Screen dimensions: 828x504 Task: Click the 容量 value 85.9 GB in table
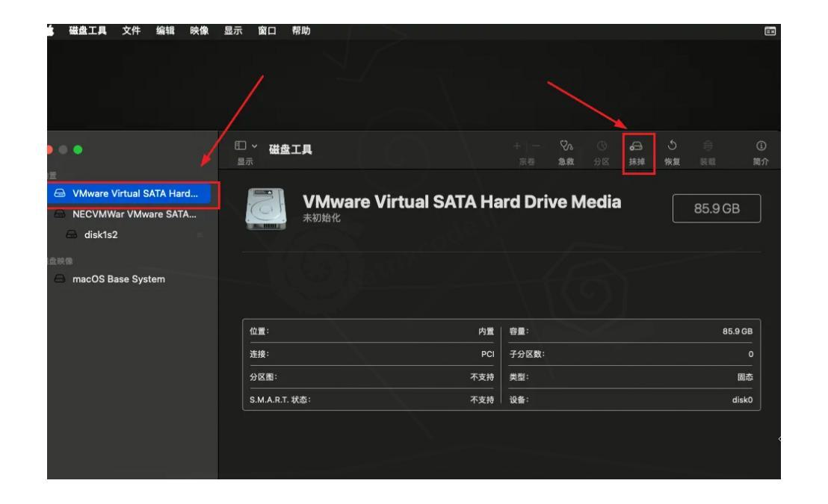[x=737, y=332]
